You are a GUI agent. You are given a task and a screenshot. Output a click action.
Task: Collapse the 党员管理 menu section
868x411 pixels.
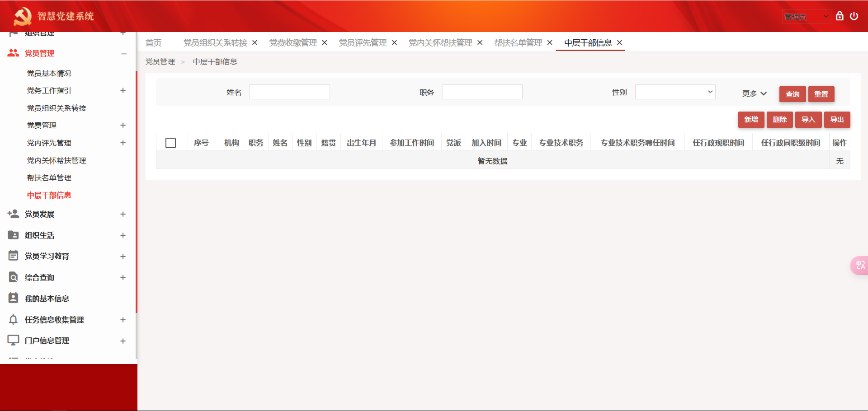point(123,54)
